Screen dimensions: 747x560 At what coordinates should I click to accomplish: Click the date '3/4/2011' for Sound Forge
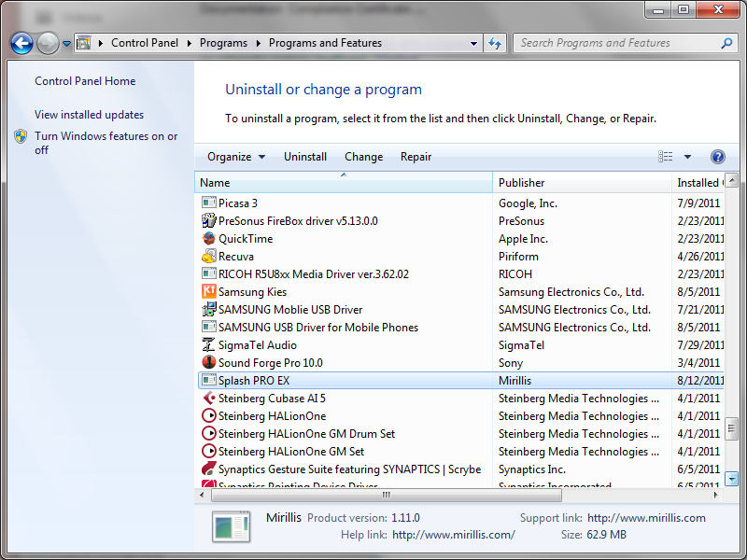pyautogui.click(x=698, y=363)
